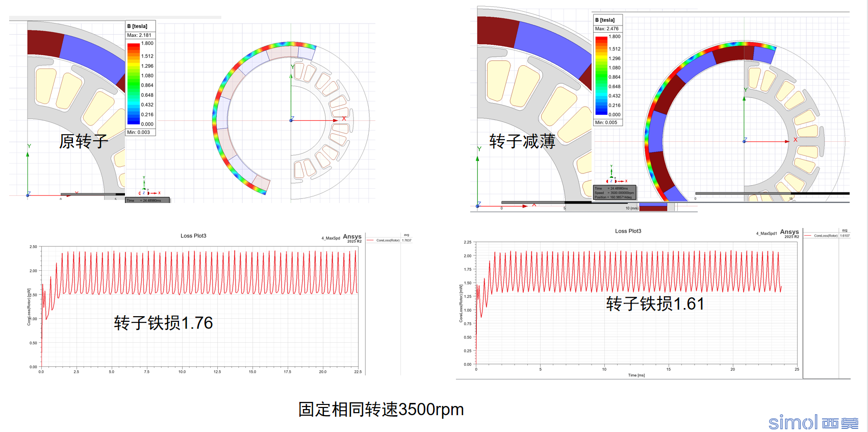Click the 'Position = 160.985714deg' info line
Screen dimensions: 868x432
(x=613, y=197)
